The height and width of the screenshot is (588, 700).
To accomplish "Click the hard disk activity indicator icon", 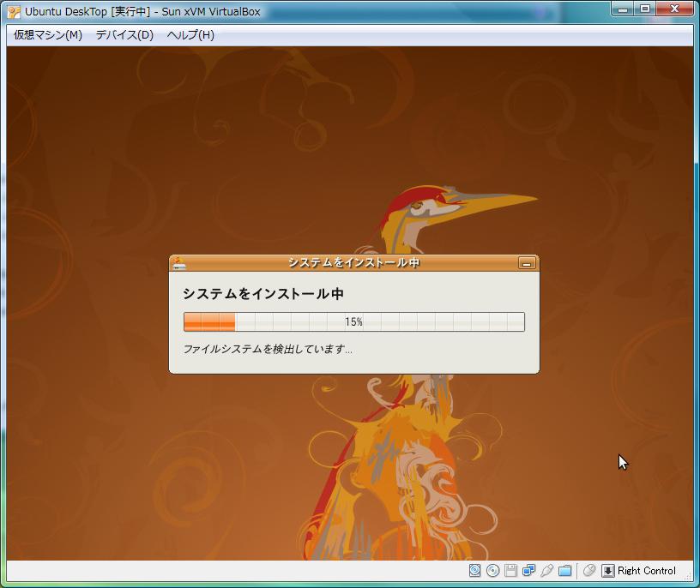I will coord(474,571).
